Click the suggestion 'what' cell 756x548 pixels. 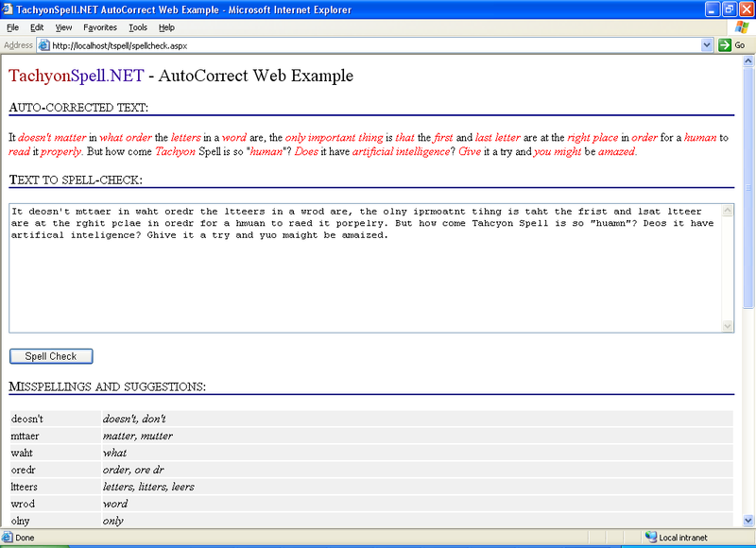[418, 453]
